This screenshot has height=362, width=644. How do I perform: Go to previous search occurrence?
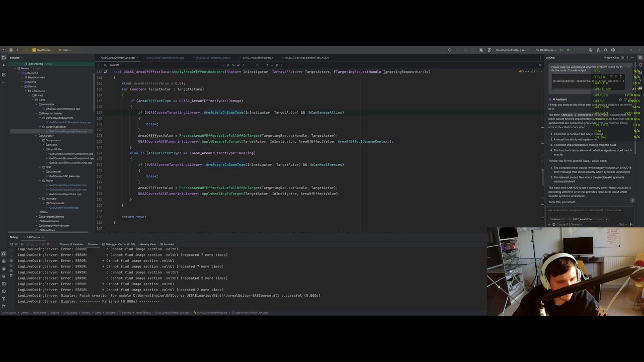click(x=267, y=65)
